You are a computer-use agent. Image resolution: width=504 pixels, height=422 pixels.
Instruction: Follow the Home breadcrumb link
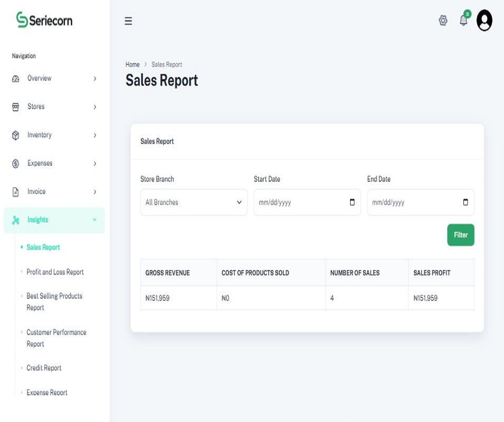coord(132,64)
